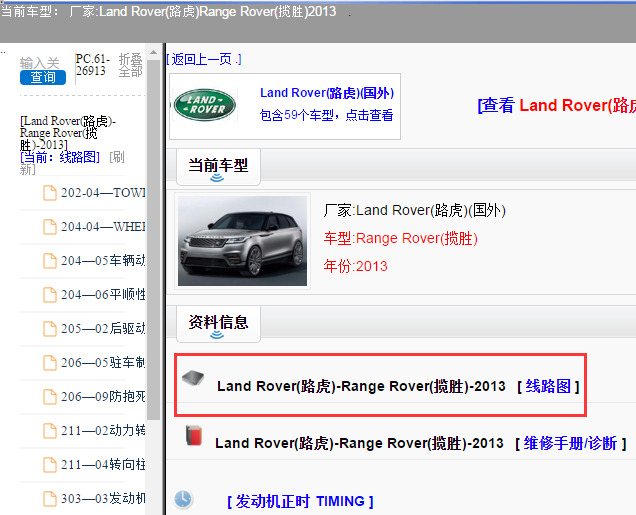Click the blue 查询 search button
Screen dimensions: 636x515
(x=43, y=77)
